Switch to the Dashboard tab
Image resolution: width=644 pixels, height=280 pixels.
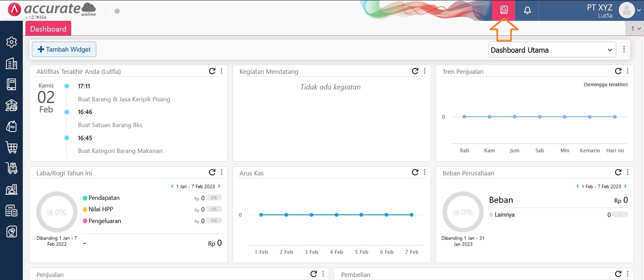pyautogui.click(x=48, y=29)
